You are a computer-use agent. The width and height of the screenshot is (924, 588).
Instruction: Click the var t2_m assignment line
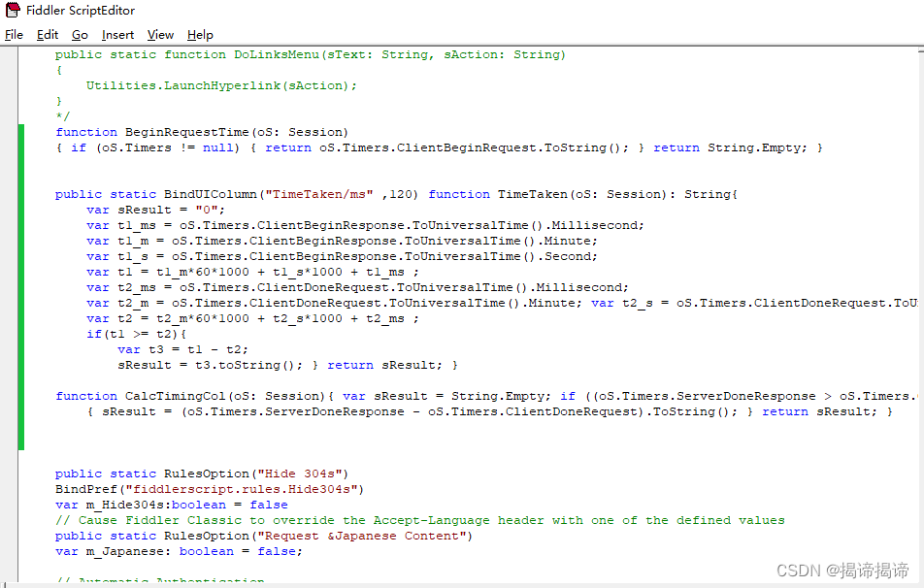point(502,303)
